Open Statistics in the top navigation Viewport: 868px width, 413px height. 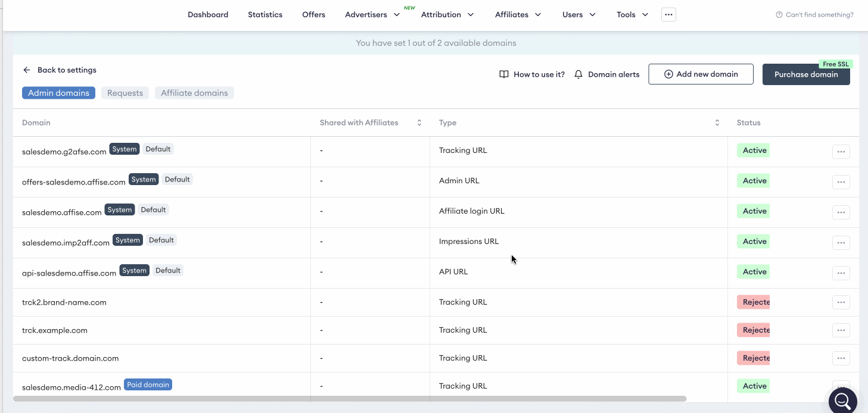click(x=265, y=15)
